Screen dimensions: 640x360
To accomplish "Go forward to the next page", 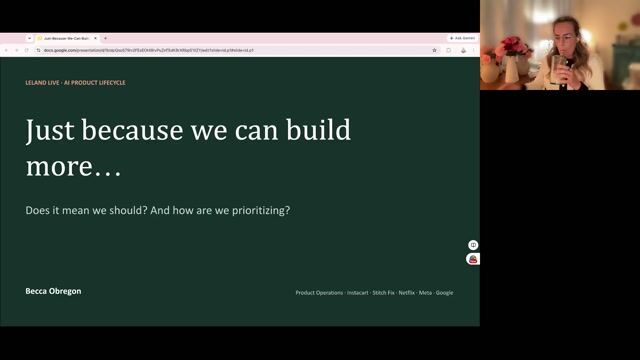I will [x=16, y=50].
